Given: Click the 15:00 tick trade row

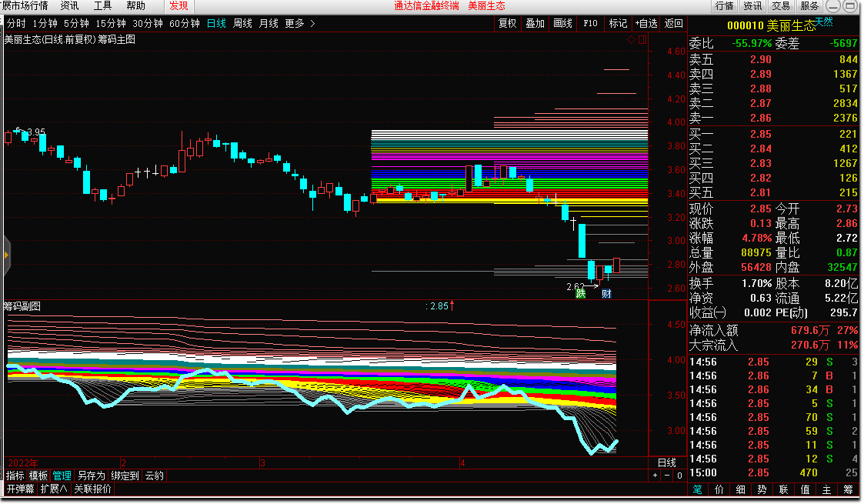Looking at the screenshot, I should click(773, 472).
